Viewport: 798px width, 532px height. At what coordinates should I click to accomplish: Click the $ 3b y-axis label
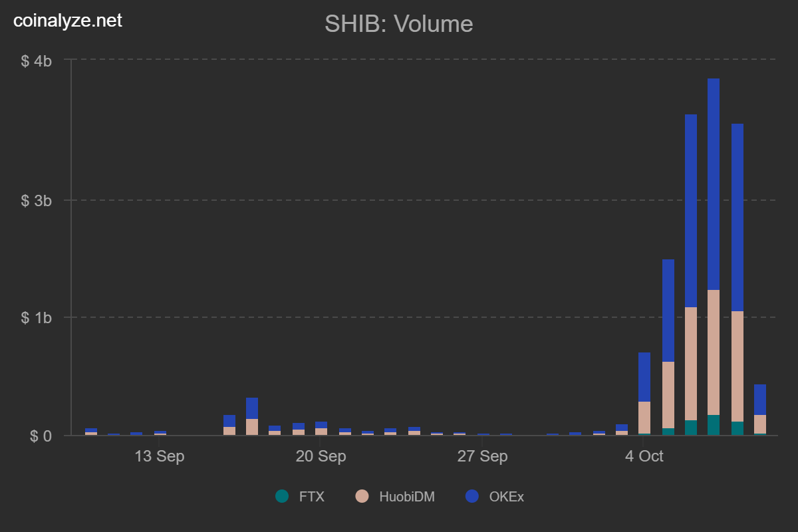[37, 201]
